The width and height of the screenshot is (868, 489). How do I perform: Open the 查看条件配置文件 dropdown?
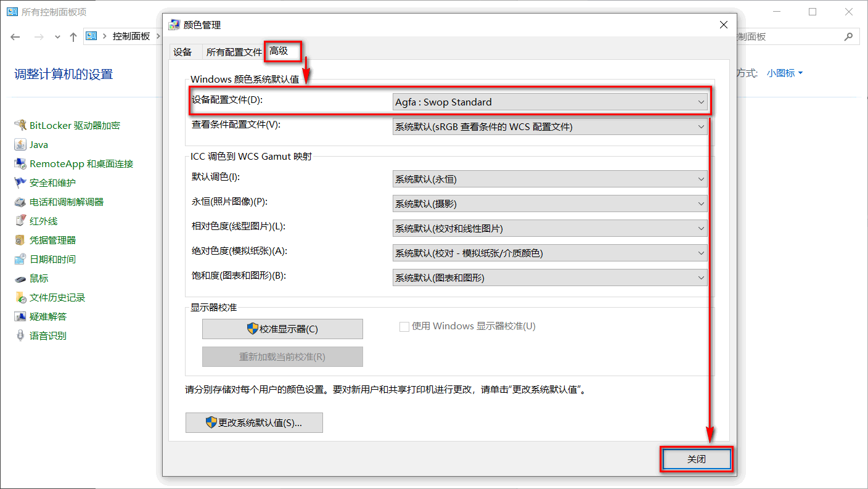point(550,127)
